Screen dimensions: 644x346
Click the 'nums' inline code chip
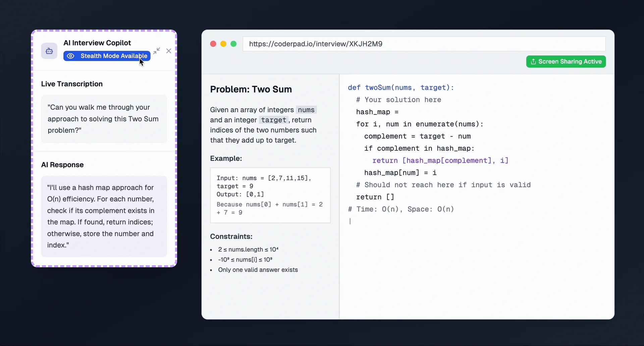click(306, 110)
